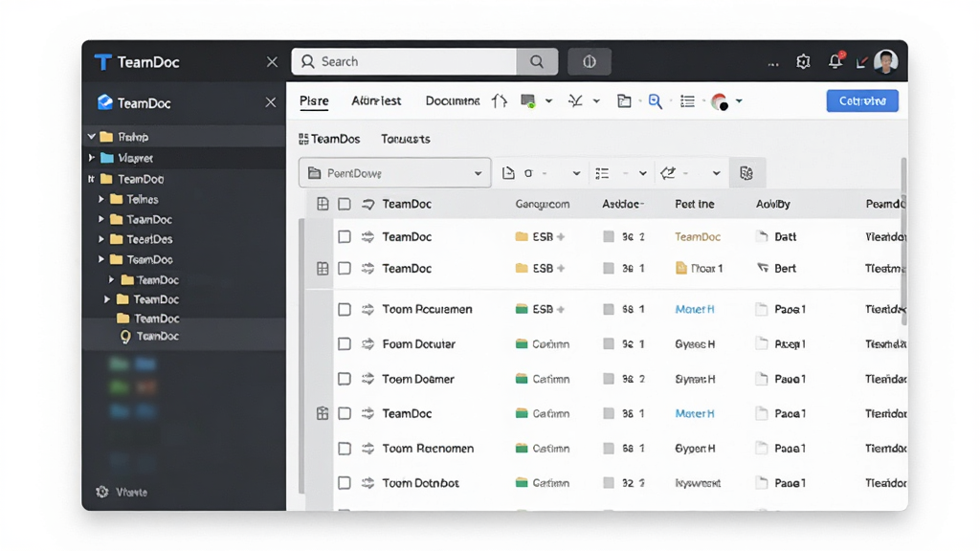The image size is (980, 551).
Task: Click the settings gear next to Vtwete in the sidebar
Action: pos(102,492)
